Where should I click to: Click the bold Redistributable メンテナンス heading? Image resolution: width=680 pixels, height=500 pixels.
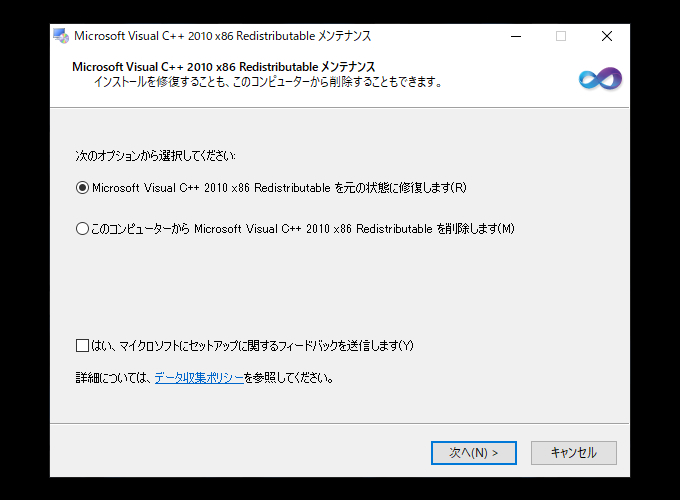pyautogui.click(x=223, y=67)
